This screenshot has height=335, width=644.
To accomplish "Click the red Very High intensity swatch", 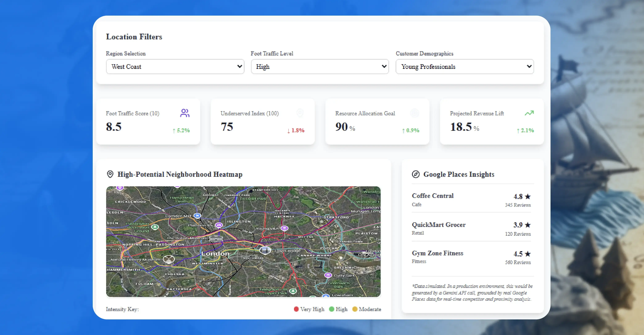I will point(296,309).
